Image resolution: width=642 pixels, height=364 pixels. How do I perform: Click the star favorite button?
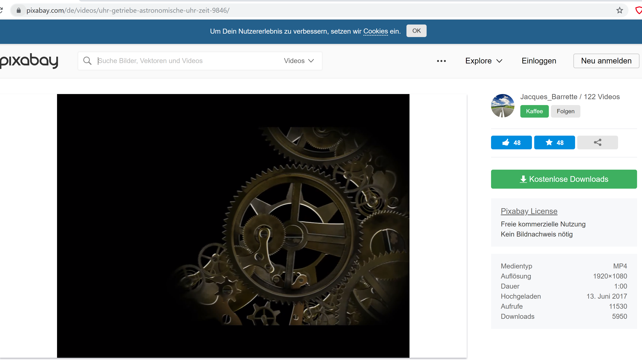click(x=554, y=142)
